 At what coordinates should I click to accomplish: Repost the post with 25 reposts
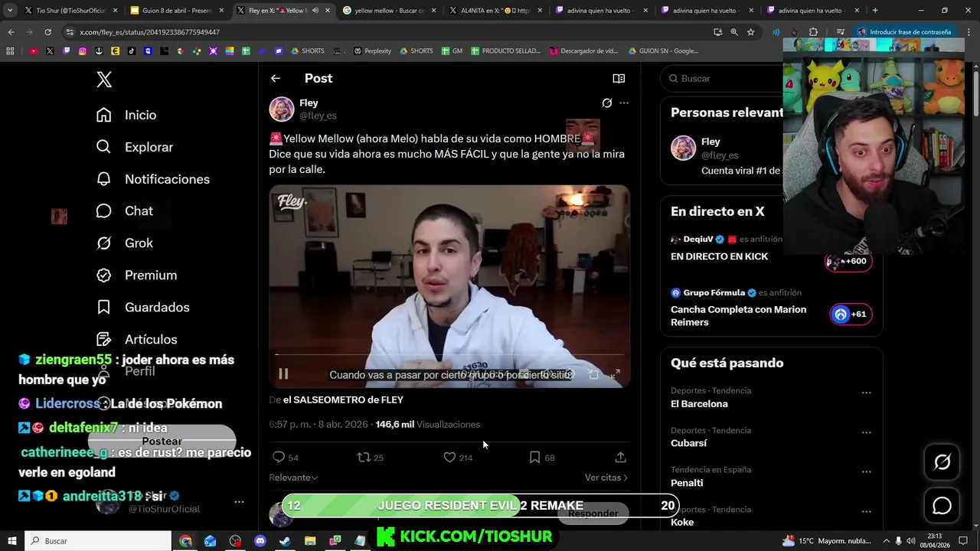click(371, 457)
